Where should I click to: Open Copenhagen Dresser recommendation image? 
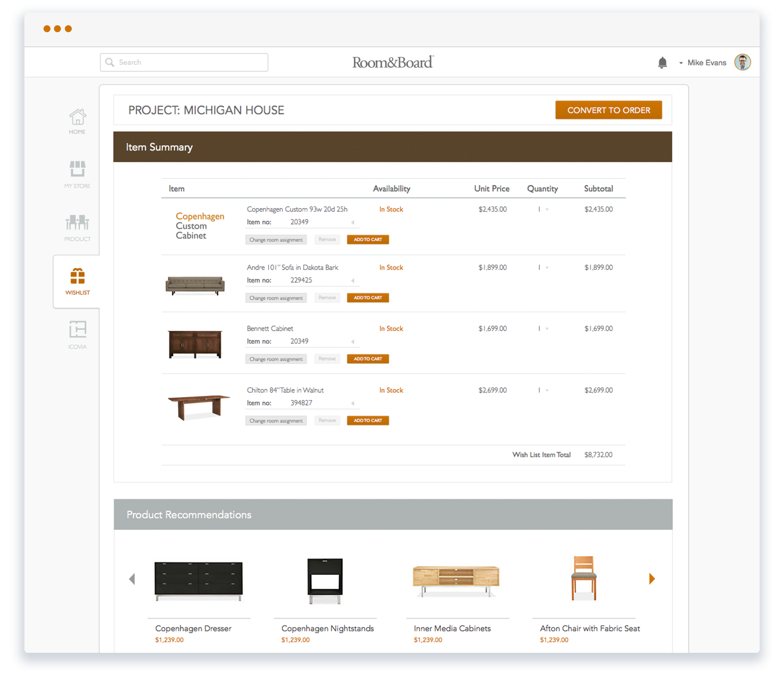[198, 581]
